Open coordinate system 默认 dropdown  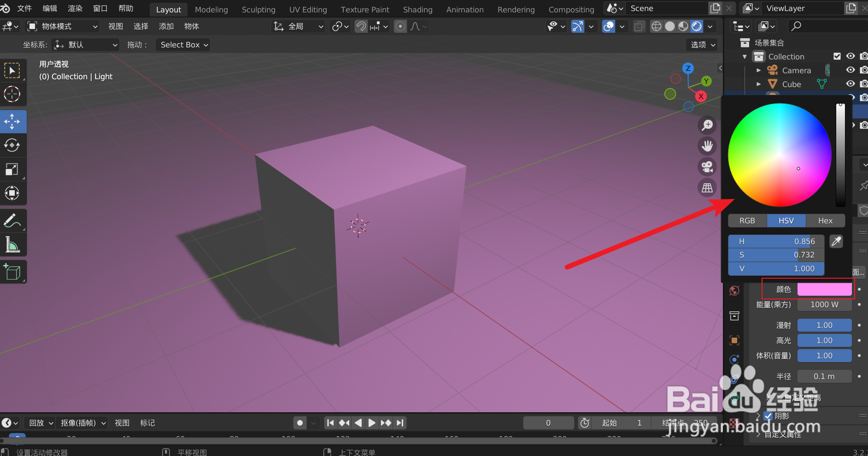point(86,45)
